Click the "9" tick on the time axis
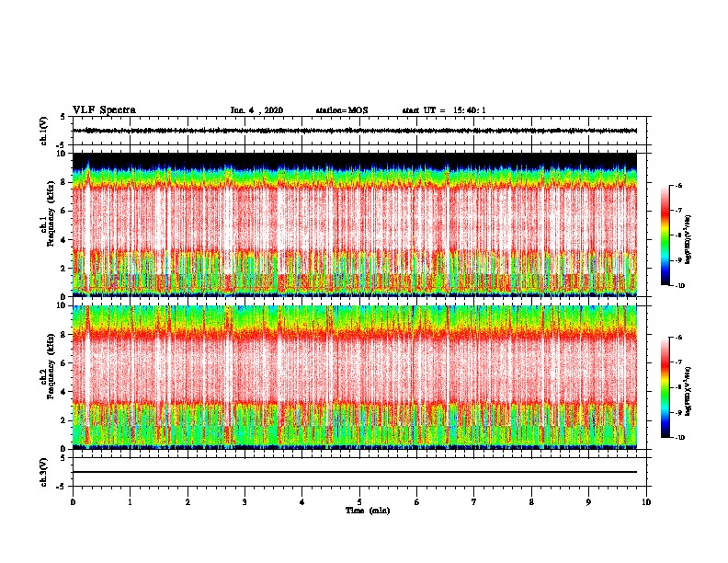728x563 pixels. tap(588, 502)
